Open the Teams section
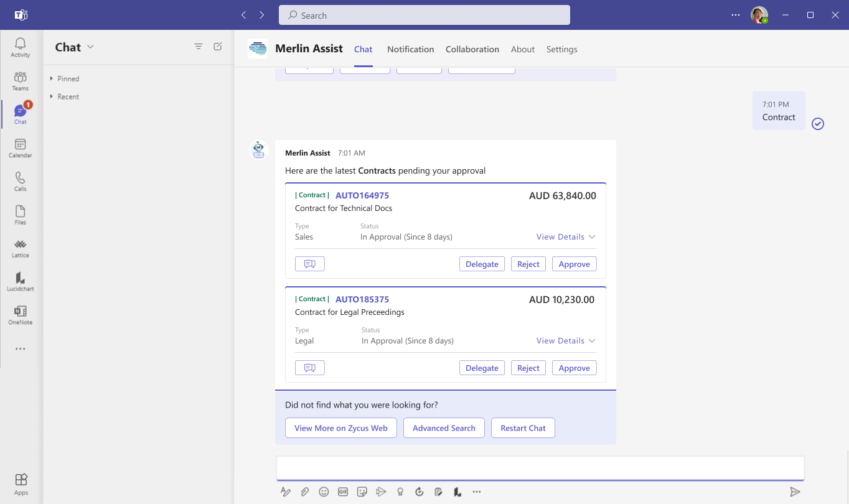The height and width of the screenshot is (504, 849). click(x=21, y=81)
